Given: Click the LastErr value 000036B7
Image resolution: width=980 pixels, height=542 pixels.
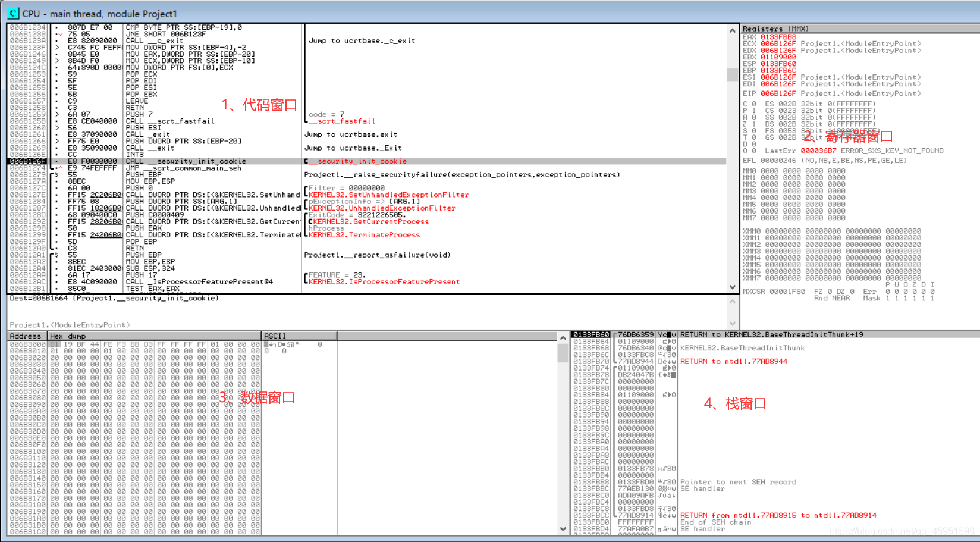Looking at the screenshot, I should pos(818,151).
